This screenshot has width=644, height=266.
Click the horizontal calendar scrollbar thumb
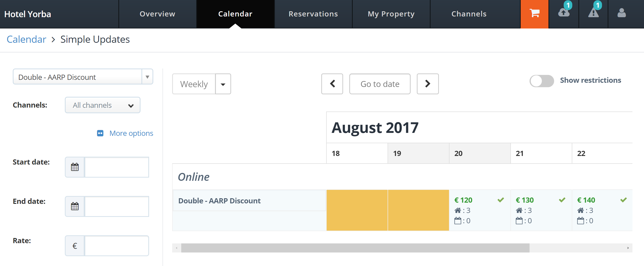[x=355, y=248]
